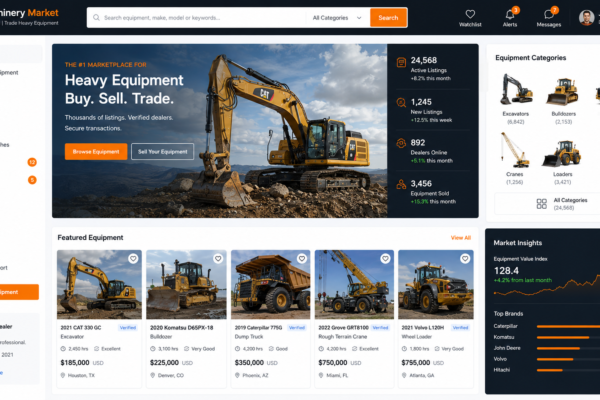Open the user profile avatar
This screenshot has height=400, width=600.
(x=586, y=18)
